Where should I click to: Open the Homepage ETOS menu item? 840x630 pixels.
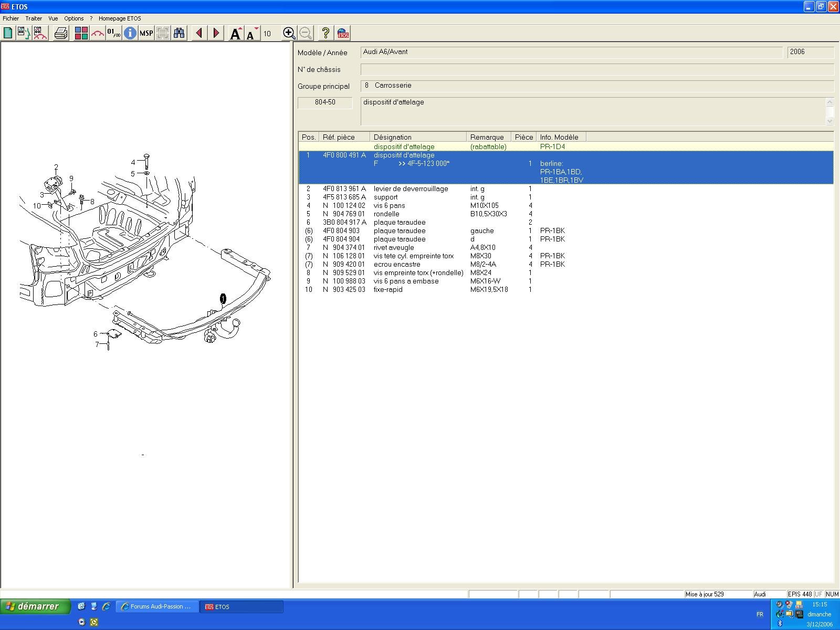[x=120, y=18]
